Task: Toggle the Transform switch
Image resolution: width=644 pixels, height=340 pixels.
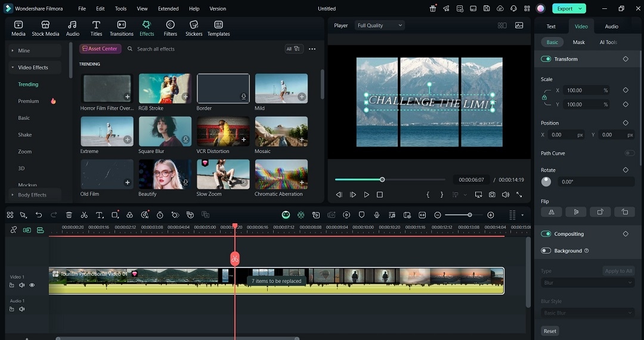Action: (546, 59)
